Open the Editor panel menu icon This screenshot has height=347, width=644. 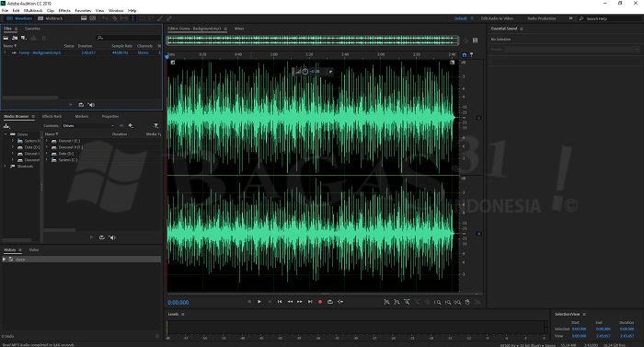[225, 29]
